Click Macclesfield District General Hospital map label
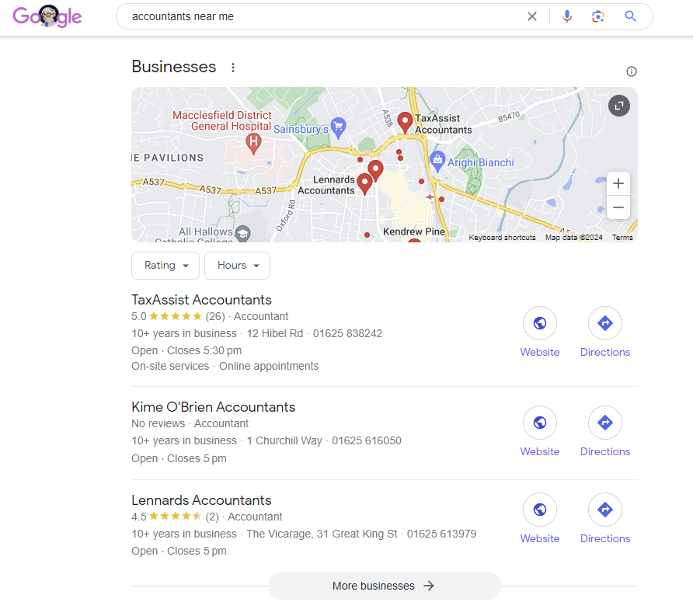The height and width of the screenshot is (616, 693). [x=222, y=120]
